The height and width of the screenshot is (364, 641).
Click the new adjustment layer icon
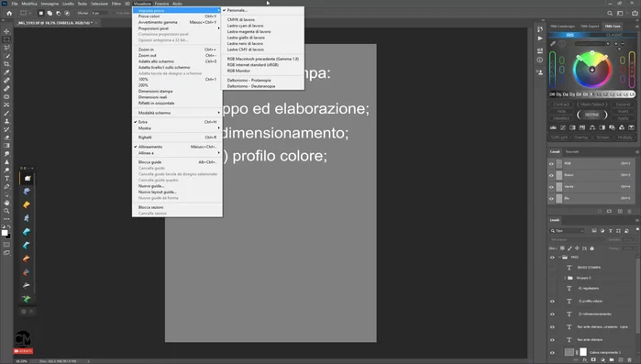(602, 360)
